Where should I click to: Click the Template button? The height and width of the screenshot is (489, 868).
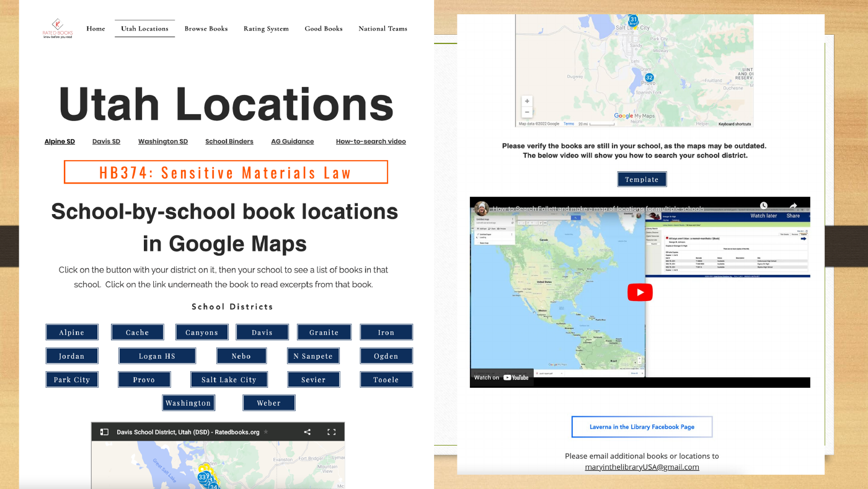click(642, 179)
